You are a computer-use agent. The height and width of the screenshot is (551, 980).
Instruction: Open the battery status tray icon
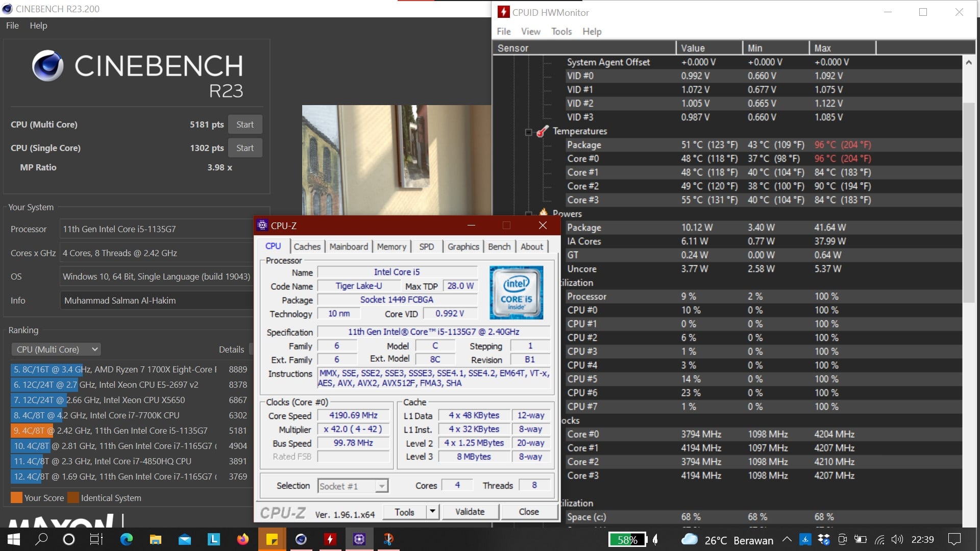(861, 539)
